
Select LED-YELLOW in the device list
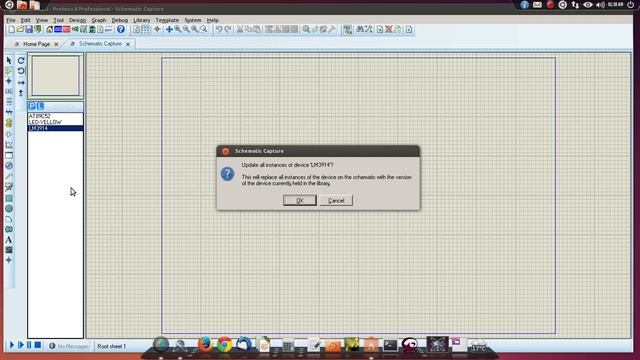click(x=56, y=122)
